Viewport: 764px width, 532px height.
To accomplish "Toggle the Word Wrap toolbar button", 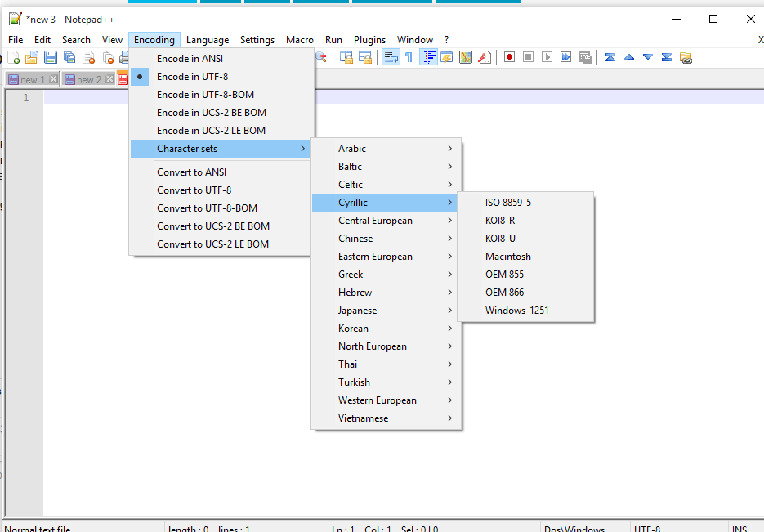I will 391,57.
